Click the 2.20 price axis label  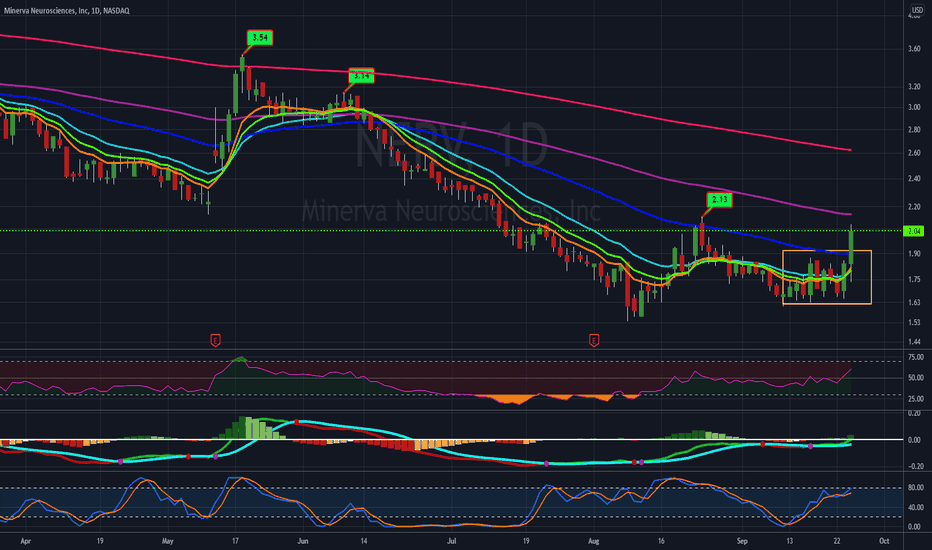tap(914, 207)
